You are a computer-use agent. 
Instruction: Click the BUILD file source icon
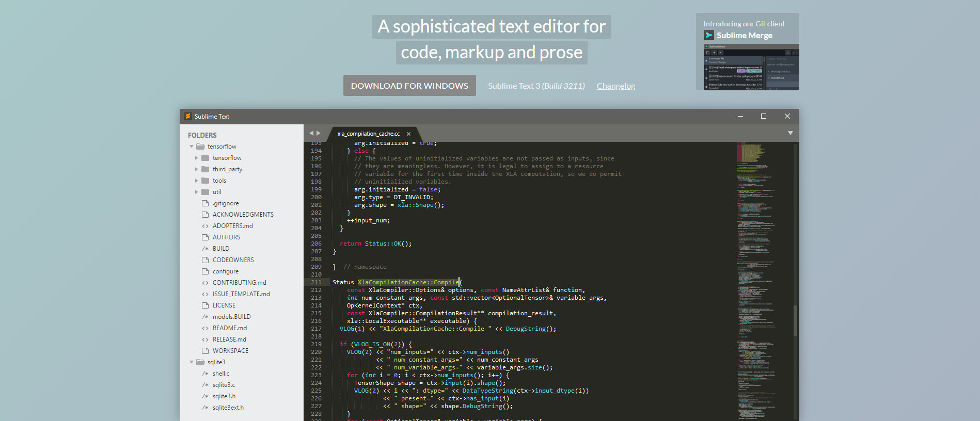(205, 249)
